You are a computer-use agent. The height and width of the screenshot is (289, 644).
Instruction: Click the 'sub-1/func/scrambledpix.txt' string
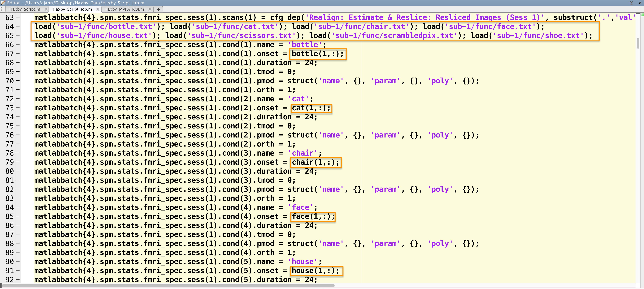click(x=394, y=36)
